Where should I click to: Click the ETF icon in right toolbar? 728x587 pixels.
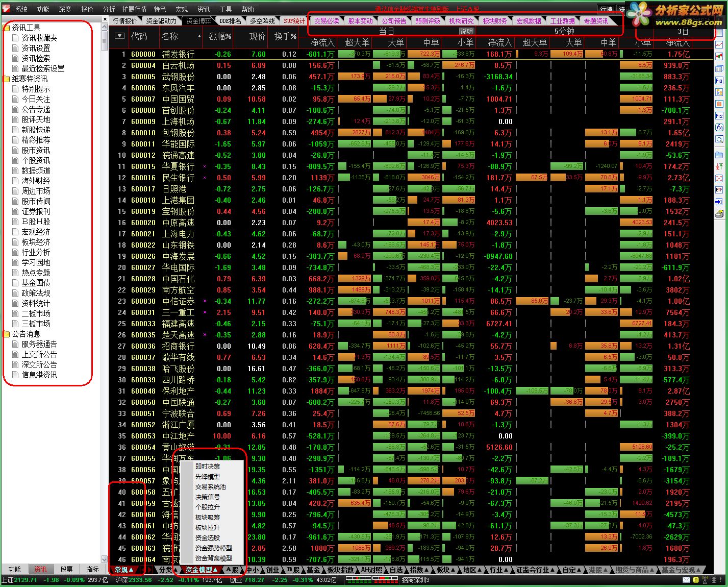pos(719,190)
